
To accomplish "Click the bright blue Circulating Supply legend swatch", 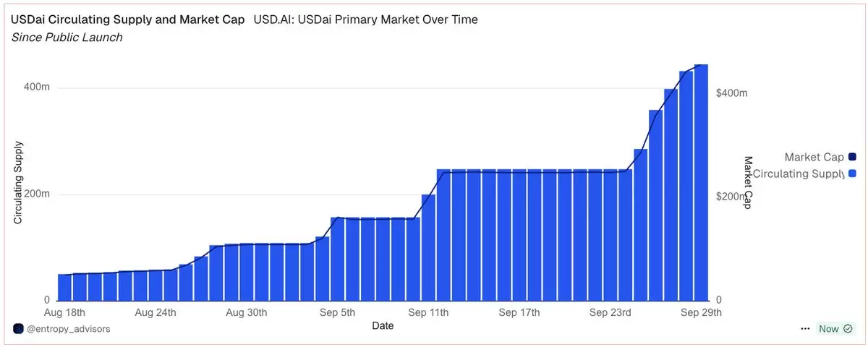I will click(852, 173).
